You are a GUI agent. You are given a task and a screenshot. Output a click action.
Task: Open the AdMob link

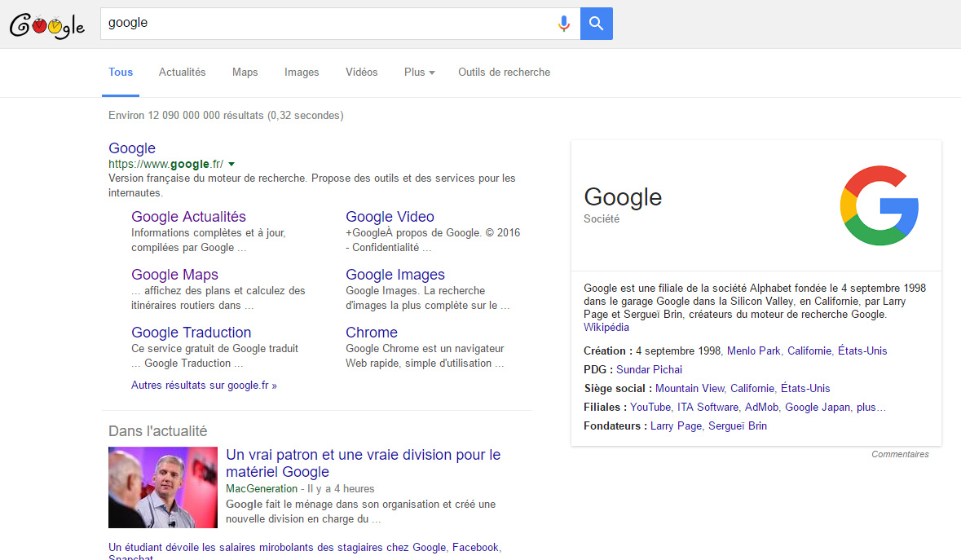762,408
